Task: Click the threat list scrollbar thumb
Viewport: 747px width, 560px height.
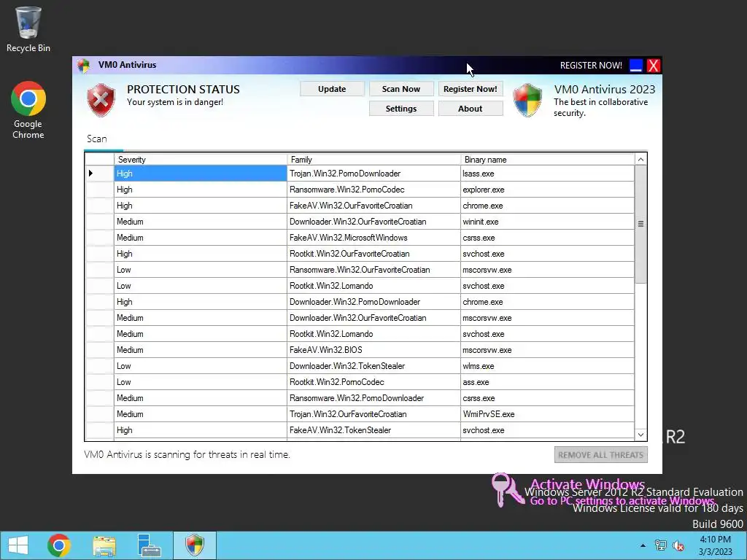Action: (x=640, y=224)
